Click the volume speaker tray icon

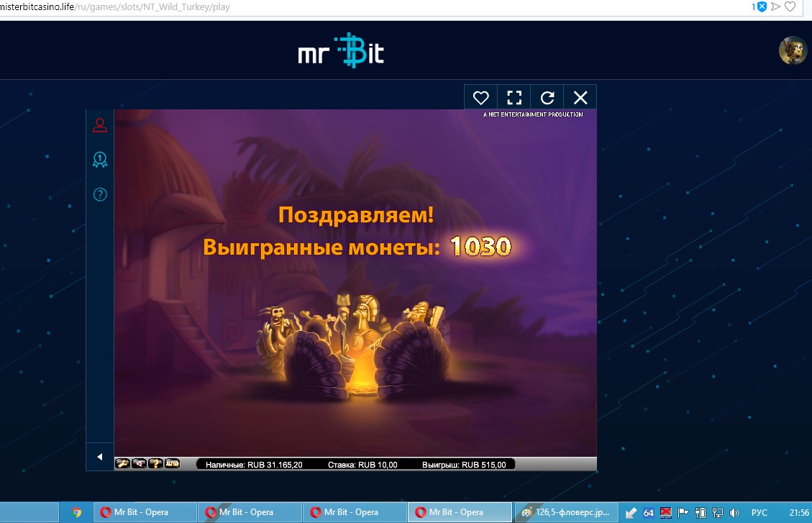click(x=734, y=513)
